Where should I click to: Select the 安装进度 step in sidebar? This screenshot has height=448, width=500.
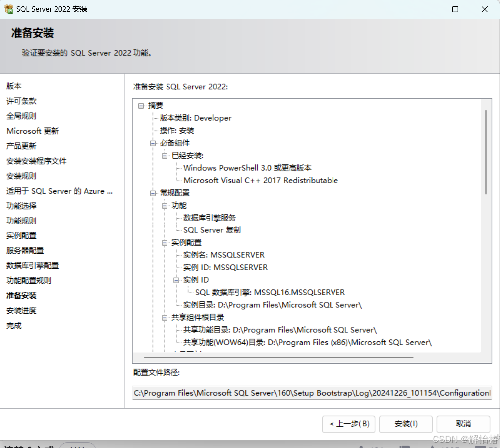pos(21,311)
